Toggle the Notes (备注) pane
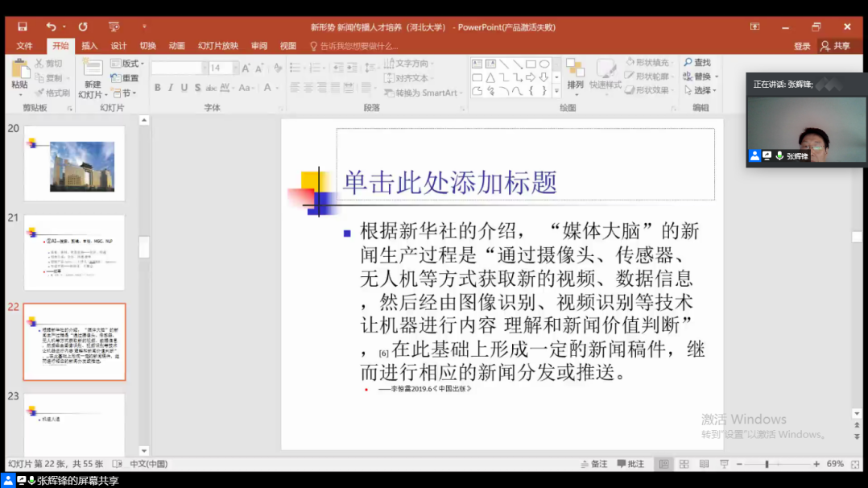The image size is (868, 488). click(594, 464)
